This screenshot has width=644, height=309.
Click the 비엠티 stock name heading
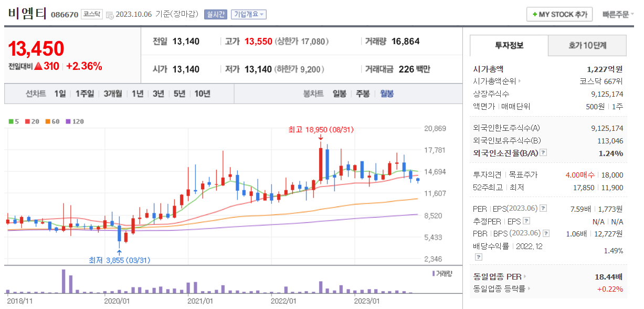pyautogui.click(x=27, y=14)
